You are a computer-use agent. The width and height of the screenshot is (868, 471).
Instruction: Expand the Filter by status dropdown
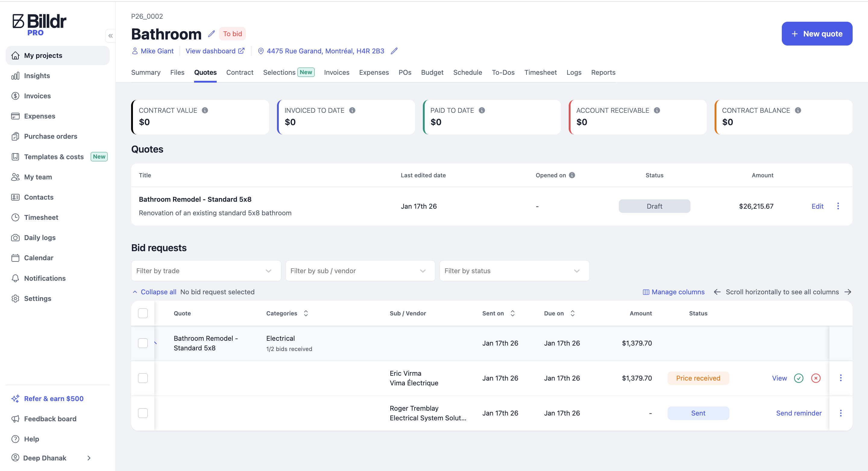point(514,271)
